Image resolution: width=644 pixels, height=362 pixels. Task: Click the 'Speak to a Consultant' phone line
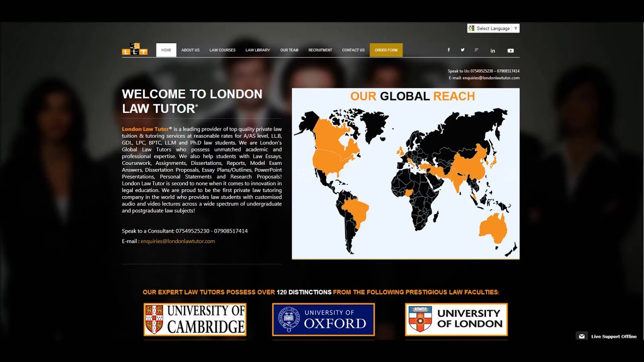(x=185, y=231)
